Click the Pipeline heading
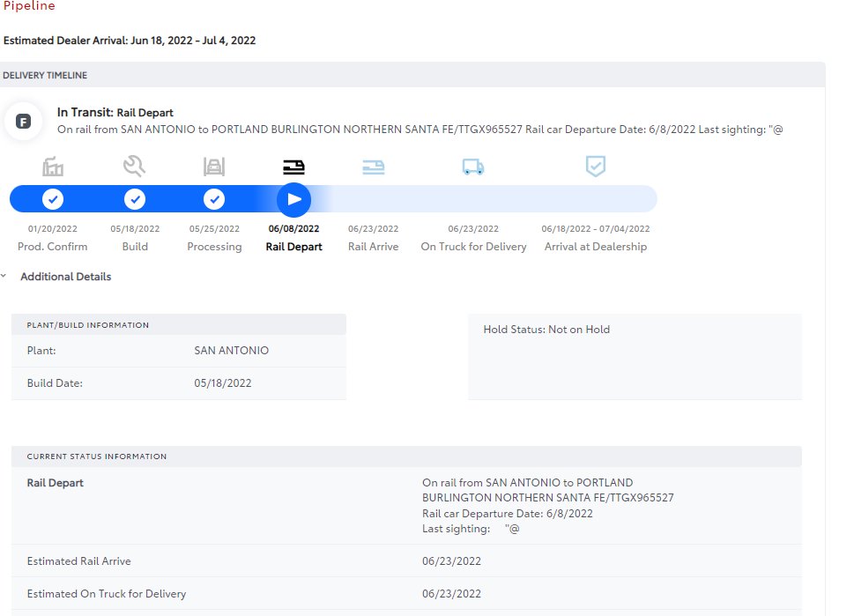Screen dimensions: 854x616 tap(29, 5)
